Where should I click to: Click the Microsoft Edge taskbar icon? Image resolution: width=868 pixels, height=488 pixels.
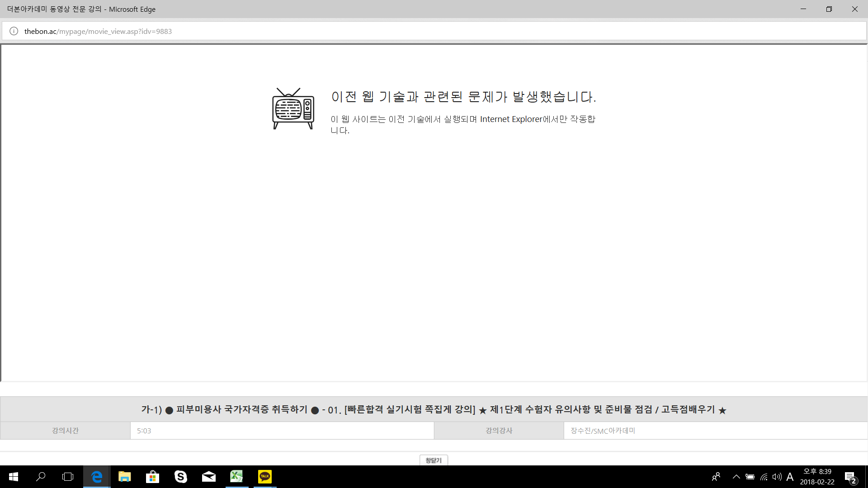[x=97, y=477]
